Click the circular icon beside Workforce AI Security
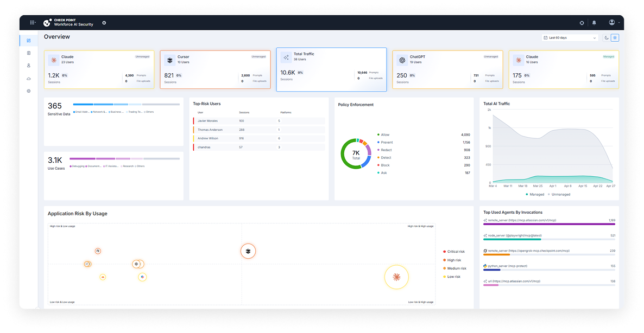Image resolution: width=644 pixels, height=333 pixels. (x=104, y=23)
